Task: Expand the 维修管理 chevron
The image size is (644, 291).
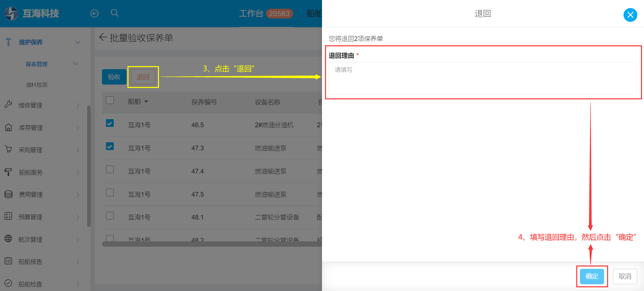Action: coord(78,105)
